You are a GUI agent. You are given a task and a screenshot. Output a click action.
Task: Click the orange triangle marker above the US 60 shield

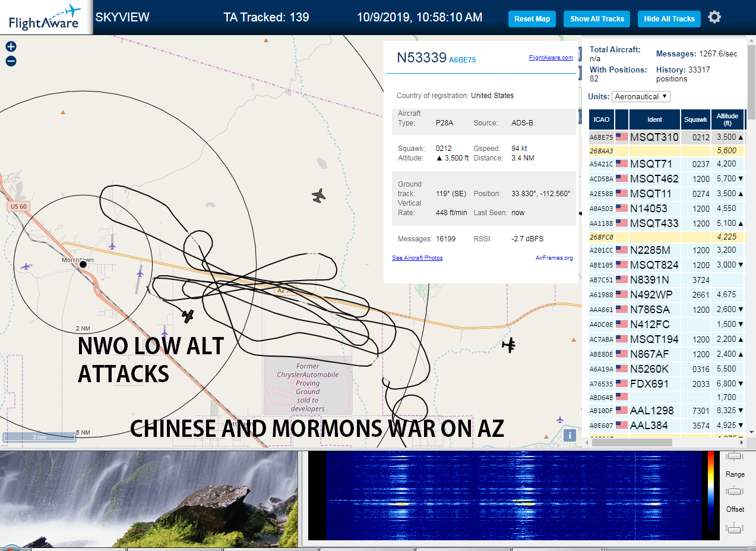tap(64, 111)
